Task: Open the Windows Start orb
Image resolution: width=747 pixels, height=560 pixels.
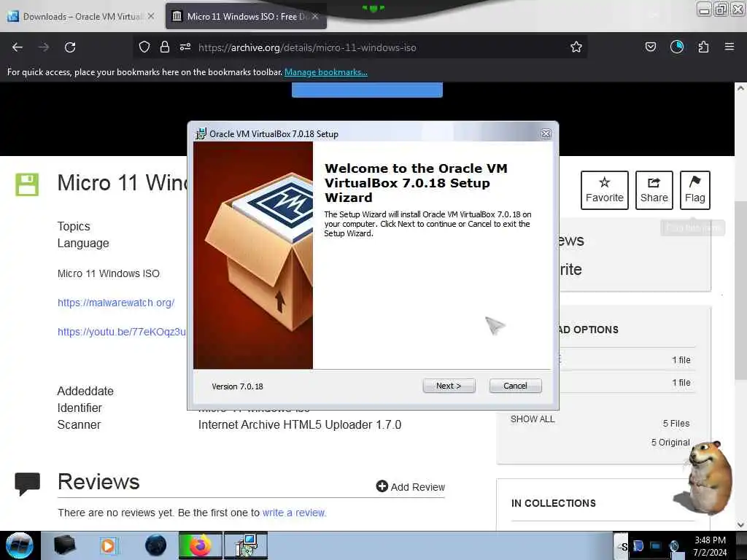Action: (x=20, y=545)
